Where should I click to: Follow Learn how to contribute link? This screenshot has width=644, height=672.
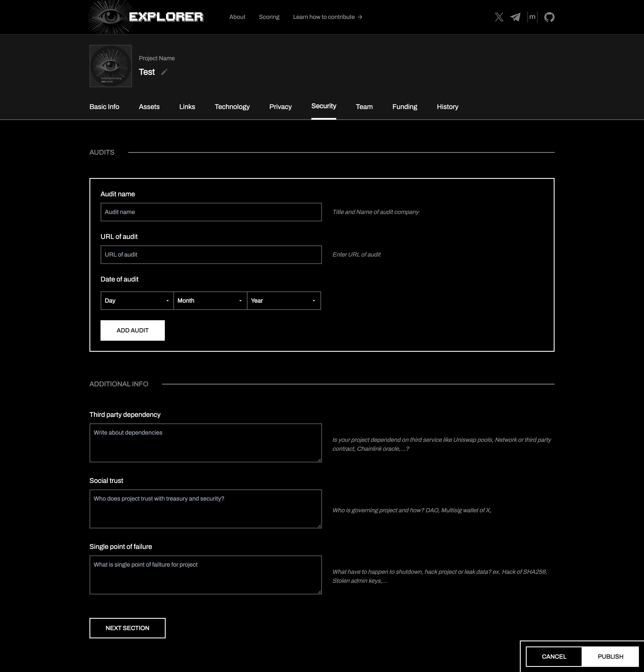click(328, 17)
